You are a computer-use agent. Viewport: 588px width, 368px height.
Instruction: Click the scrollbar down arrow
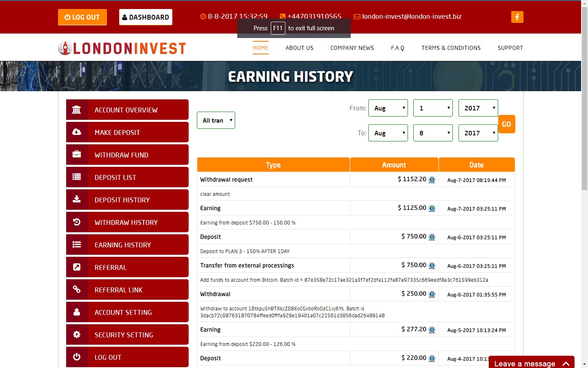pos(584,364)
